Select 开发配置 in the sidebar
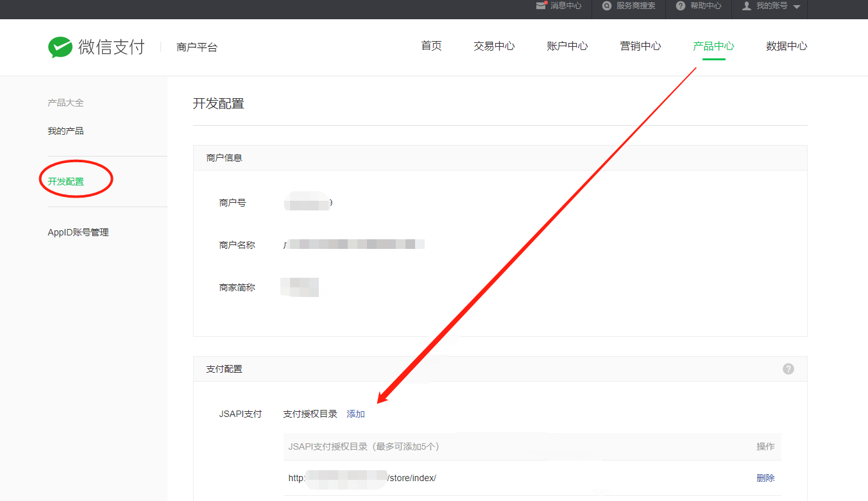 point(65,182)
